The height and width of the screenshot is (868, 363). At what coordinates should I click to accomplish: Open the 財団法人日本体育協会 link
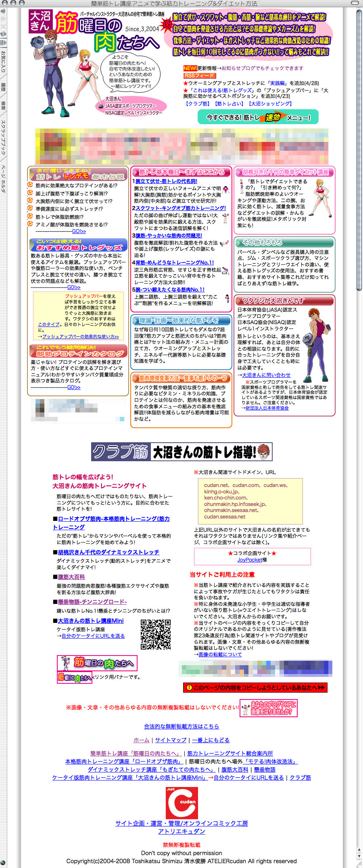267,408
